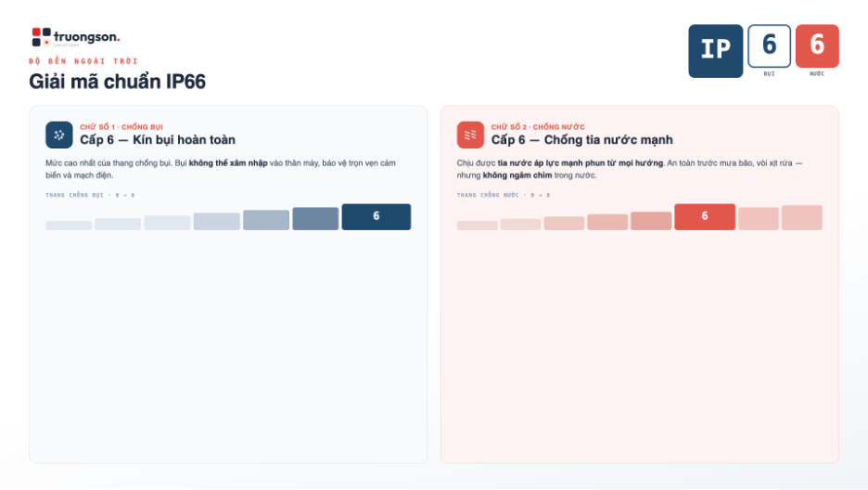The width and height of the screenshot is (868, 490).
Task: Click the title Cấp 6 — Kín bụi hoàn toàn
Action: [x=158, y=139]
